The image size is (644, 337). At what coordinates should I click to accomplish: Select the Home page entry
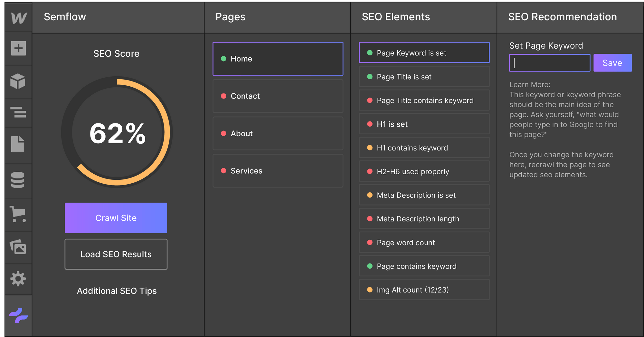[x=278, y=59]
